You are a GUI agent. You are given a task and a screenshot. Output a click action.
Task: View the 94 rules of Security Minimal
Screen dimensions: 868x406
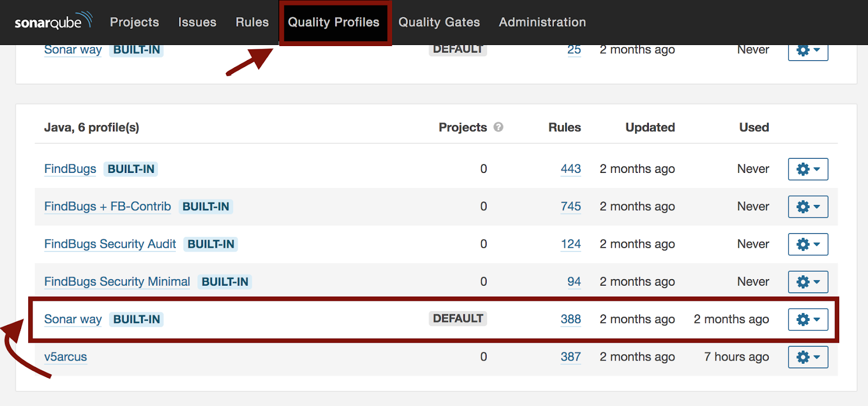tap(574, 281)
